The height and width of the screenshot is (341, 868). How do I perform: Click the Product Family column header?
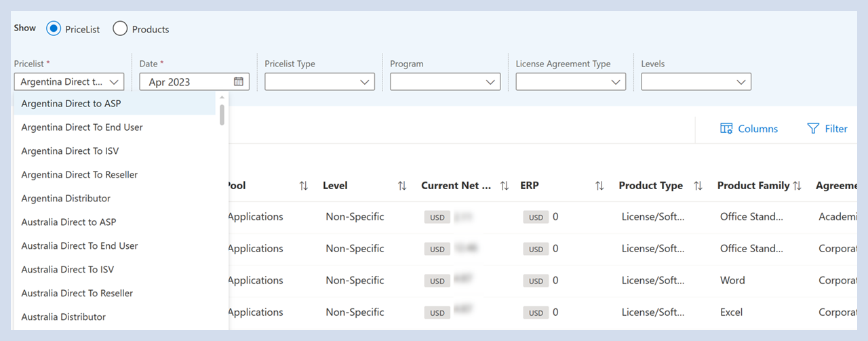(753, 186)
